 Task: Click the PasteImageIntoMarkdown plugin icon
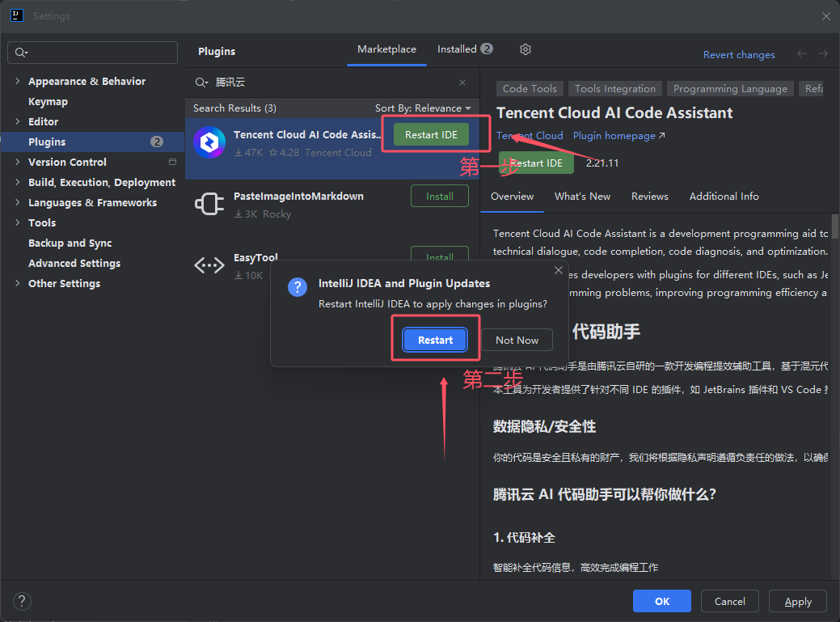[209, 204]
